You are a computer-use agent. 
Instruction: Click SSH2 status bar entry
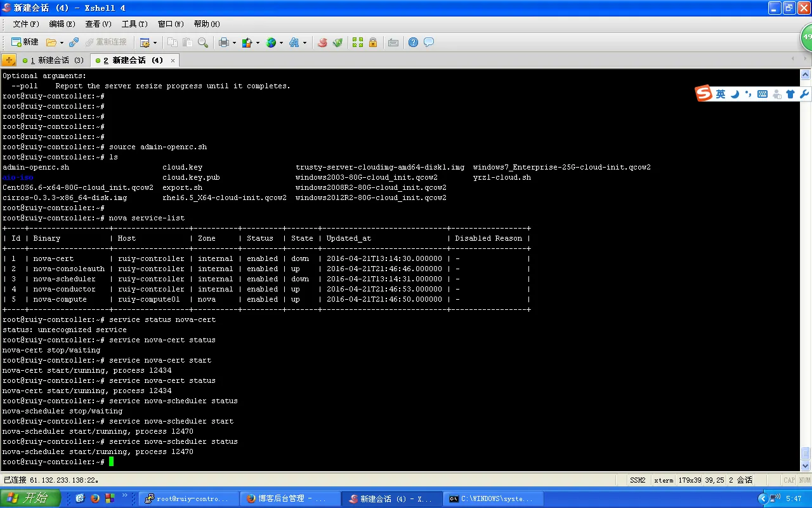638,480
